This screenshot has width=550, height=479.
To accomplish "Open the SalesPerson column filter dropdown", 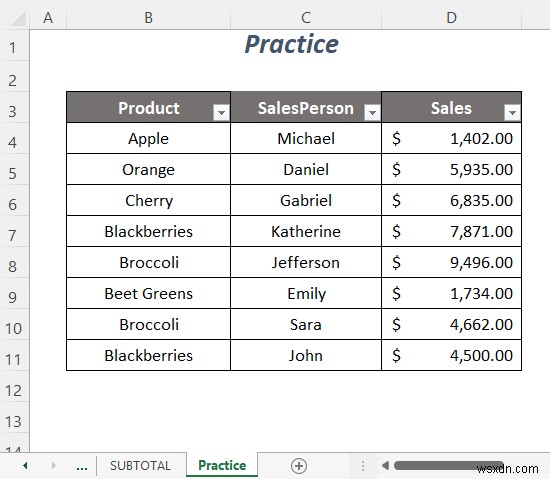I will click(372, 113).
